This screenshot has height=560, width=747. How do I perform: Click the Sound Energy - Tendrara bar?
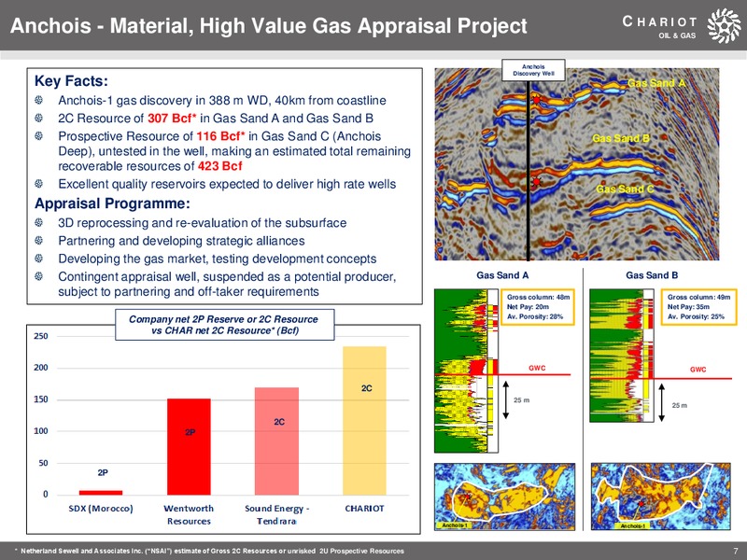coord(276,441)
